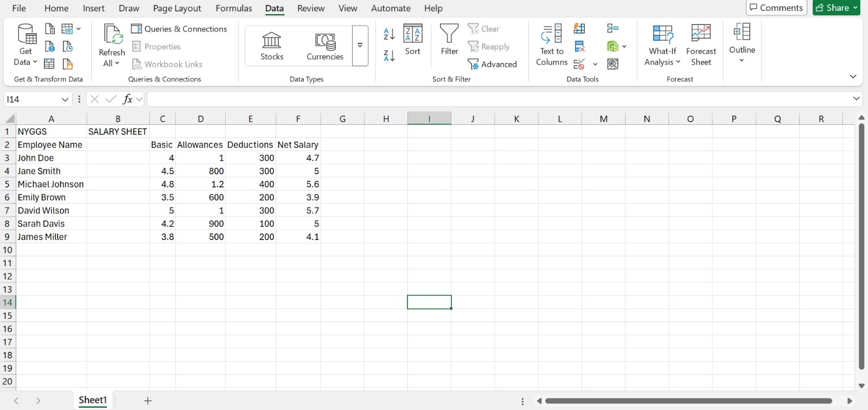Click the Consolidate icon
Image resolution: width=868 pixels, height=410 pixels.
[x=612, y=29]
